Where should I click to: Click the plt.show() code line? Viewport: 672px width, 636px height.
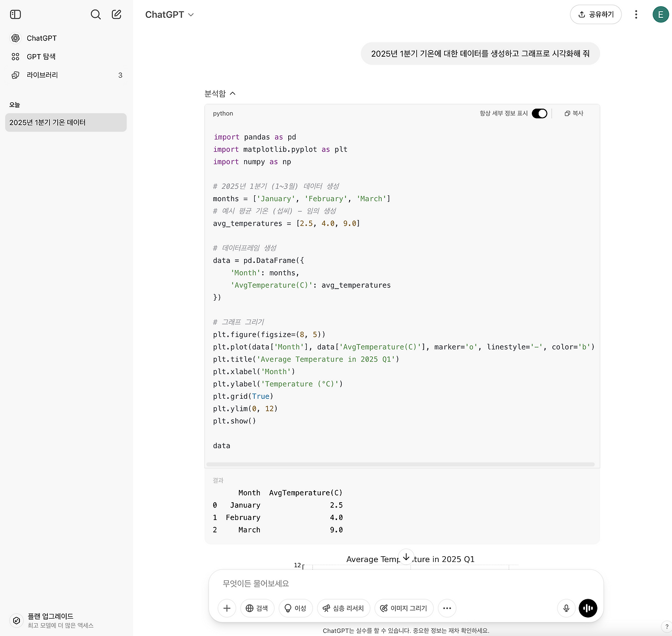[x=235, y=421]
